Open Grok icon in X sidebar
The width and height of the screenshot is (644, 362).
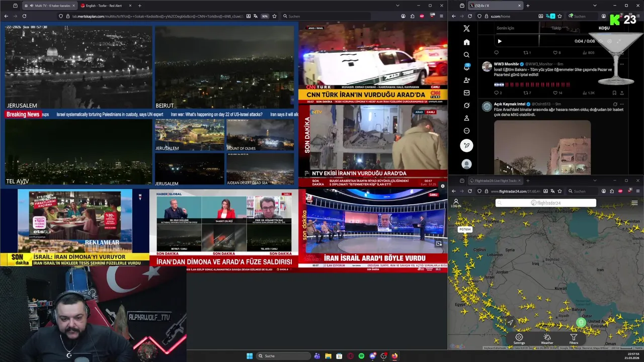[466, 106]
